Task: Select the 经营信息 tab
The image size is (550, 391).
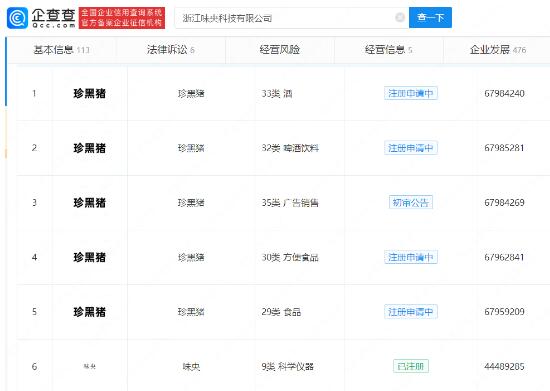Action: coord(389,50)
